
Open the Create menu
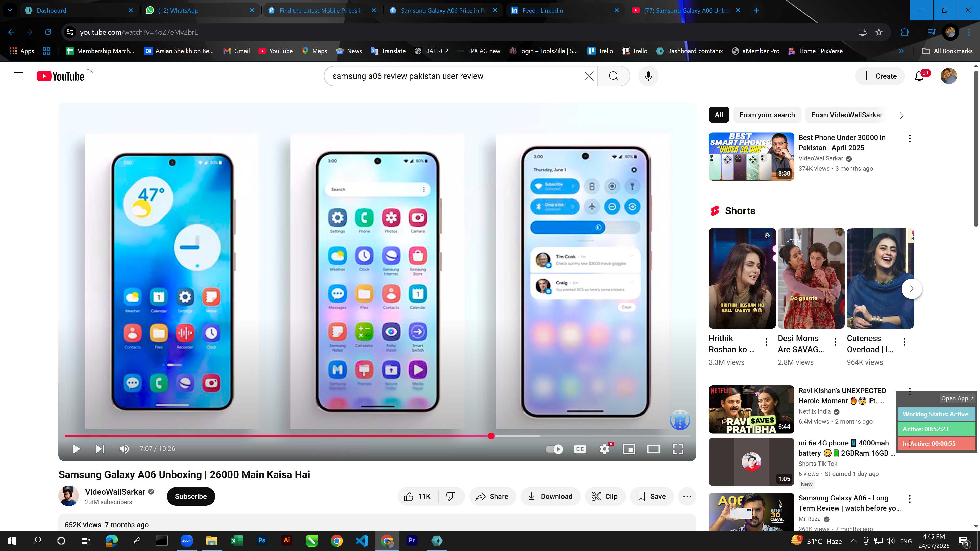pos(879,76)
